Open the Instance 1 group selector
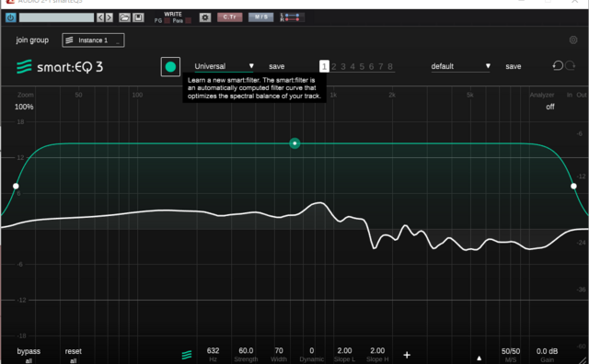Image resolution: width=589 pixels, height=364 pixels. pyautogui.click(x=93, y=40)
